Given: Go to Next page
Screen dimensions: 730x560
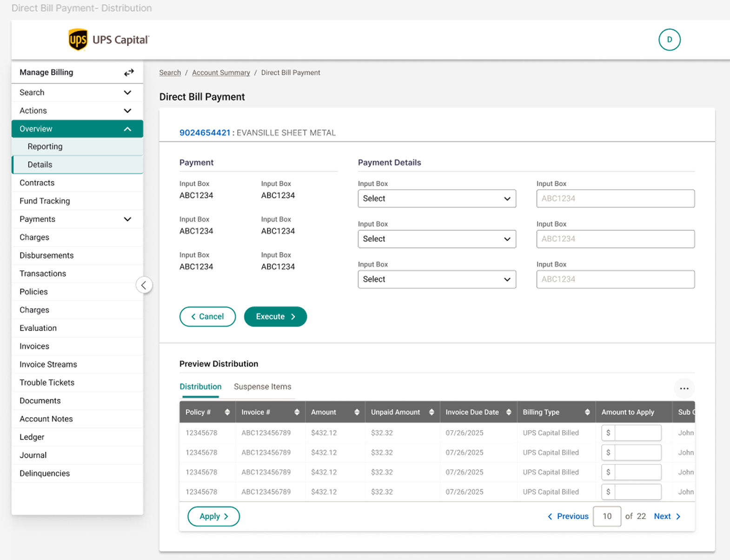Looking at the screenshot, I should (x=667, y=516).
